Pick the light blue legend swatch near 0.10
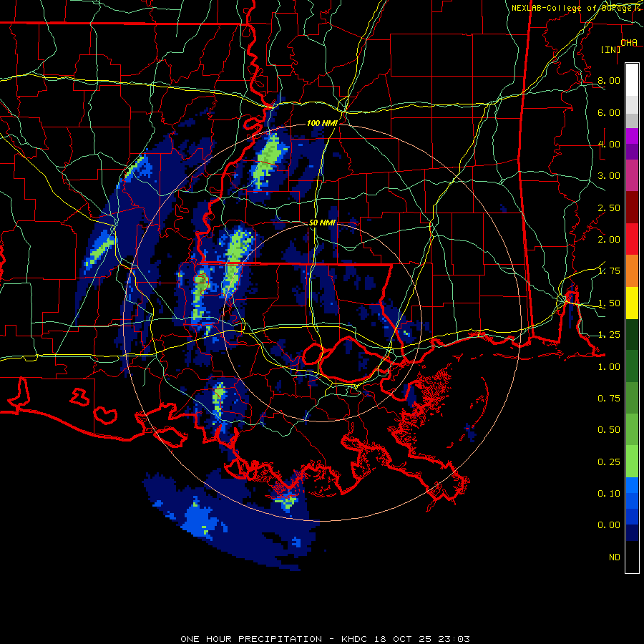The image size is (644, 644). click(x=632, y=485)
